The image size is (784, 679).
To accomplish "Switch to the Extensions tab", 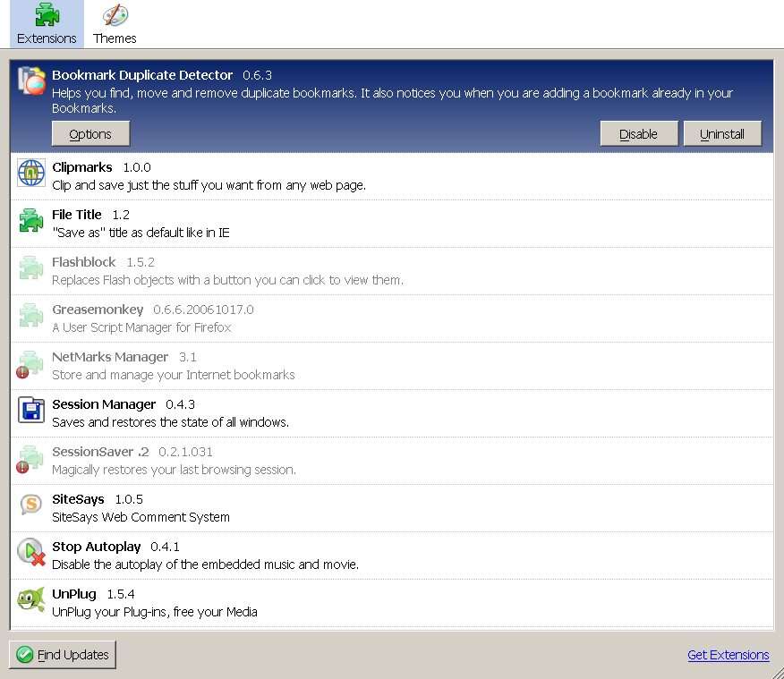I will (47, 24).
